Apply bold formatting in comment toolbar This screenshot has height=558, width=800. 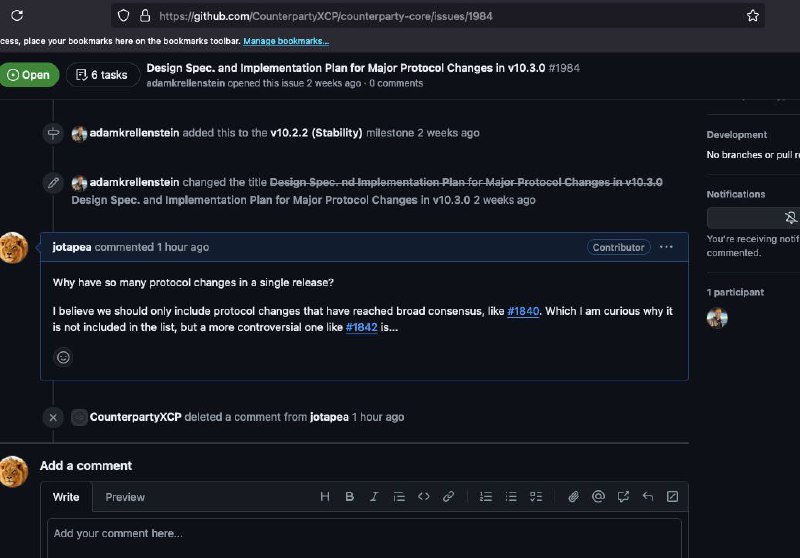(x=349, y=496)
